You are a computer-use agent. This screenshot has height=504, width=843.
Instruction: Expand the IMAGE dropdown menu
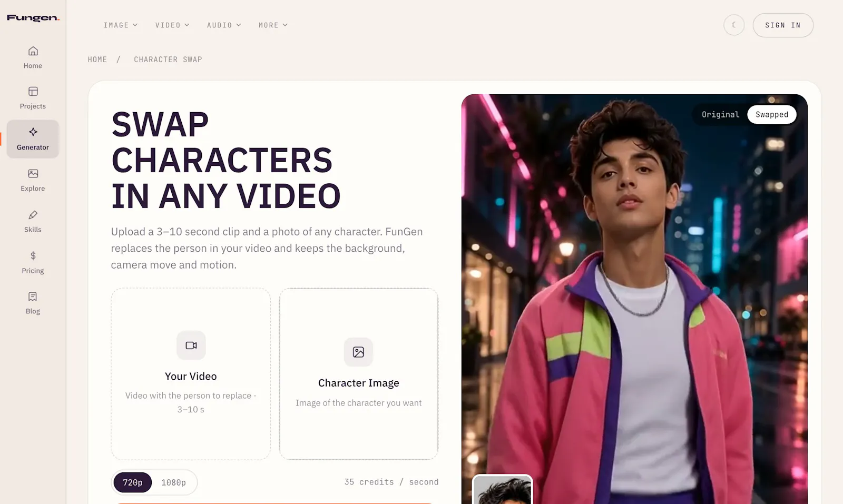point(121,25)
